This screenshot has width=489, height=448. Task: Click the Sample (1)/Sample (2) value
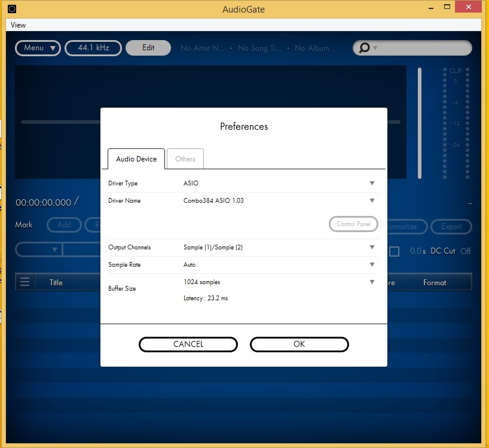tap(213, 248)
